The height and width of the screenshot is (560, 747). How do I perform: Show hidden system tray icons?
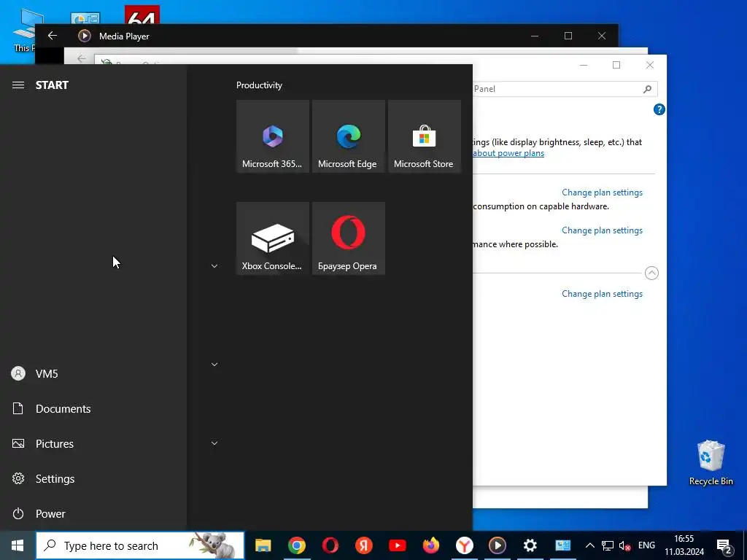click(589, 545)
